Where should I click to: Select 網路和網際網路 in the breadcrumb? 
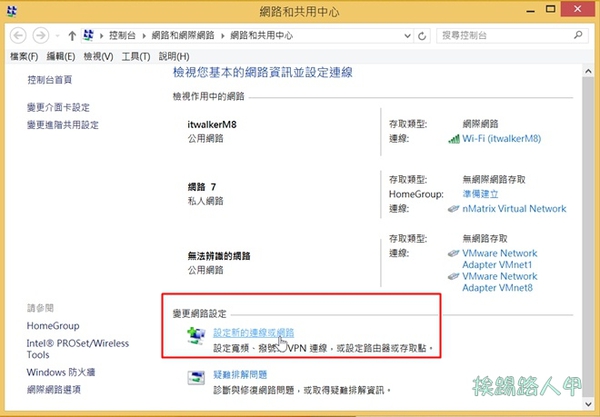183,36
